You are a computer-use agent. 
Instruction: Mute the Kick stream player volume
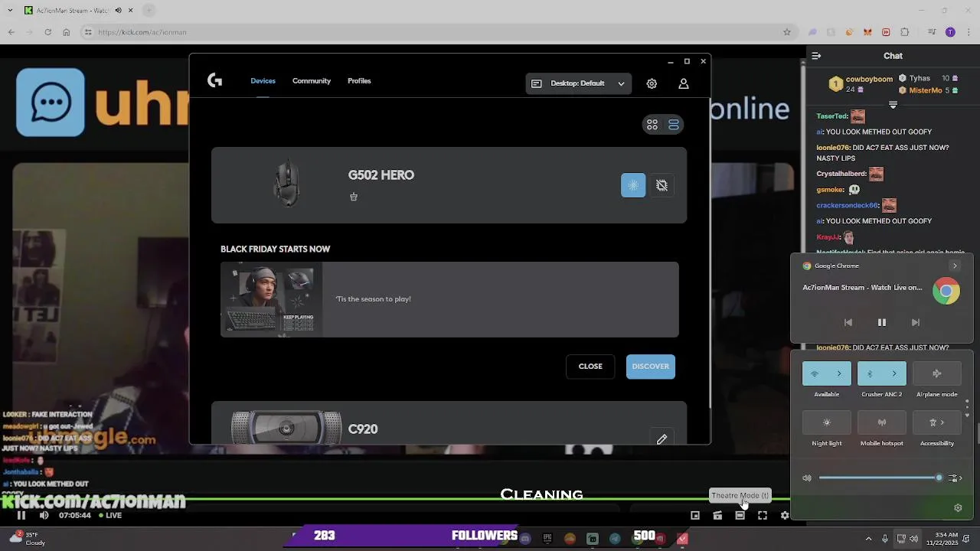coord(44,515)
